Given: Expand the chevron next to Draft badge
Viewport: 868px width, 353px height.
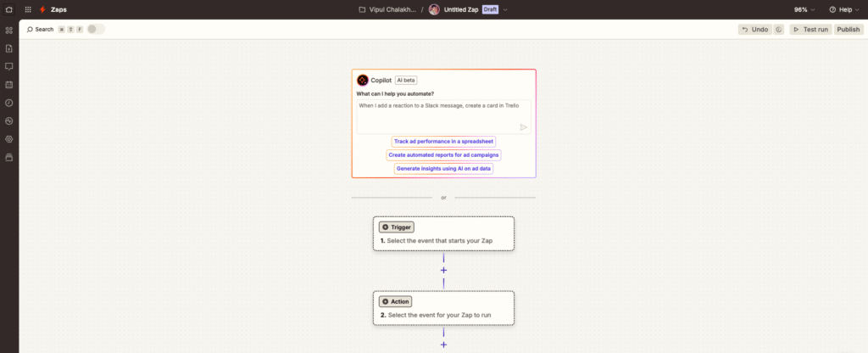Looking at the screenshot, I should tap(505, 10).
